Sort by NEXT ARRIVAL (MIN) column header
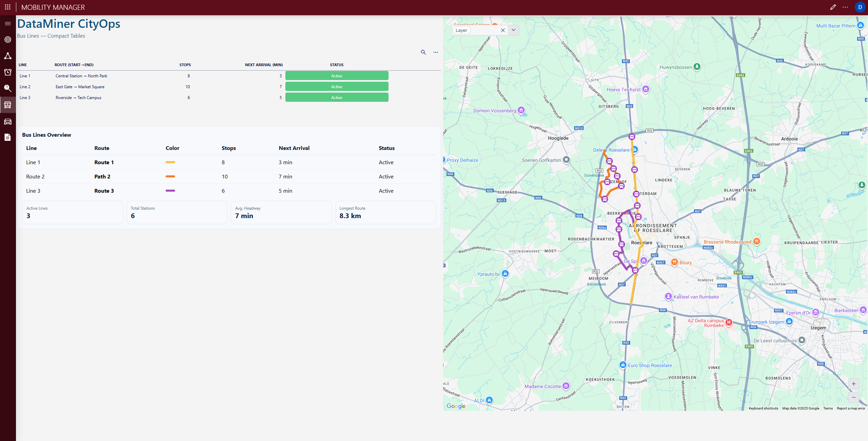The image size is (868, 441). [264, 65]
